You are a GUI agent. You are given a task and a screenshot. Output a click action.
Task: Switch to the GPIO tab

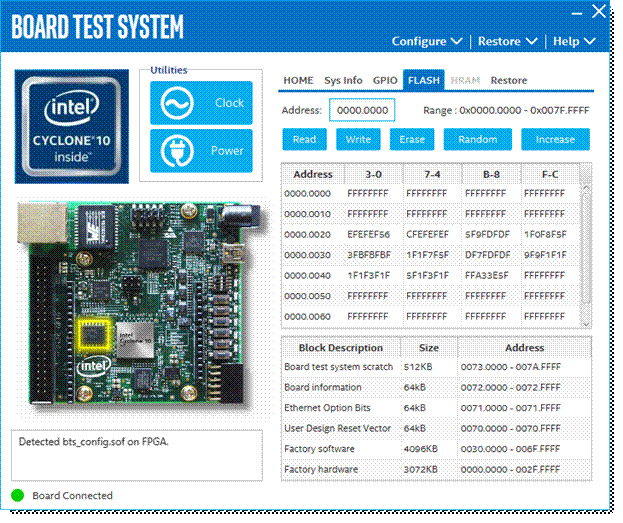385,80
